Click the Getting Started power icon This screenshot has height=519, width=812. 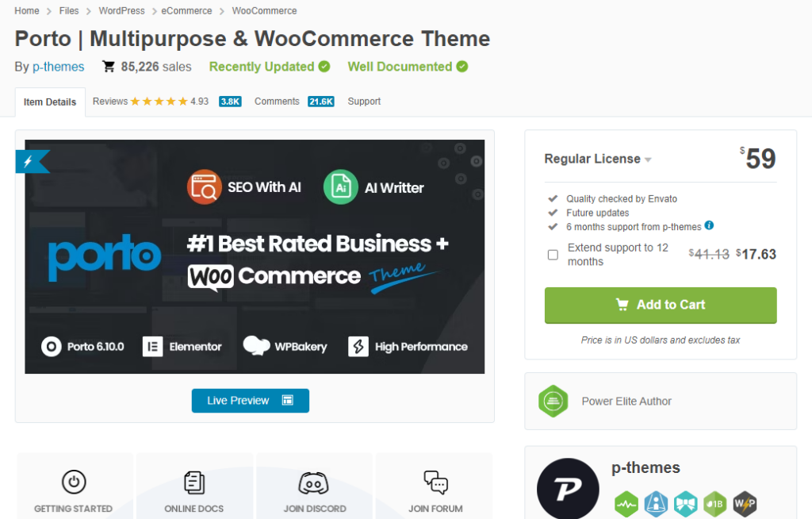pos(74,482)
